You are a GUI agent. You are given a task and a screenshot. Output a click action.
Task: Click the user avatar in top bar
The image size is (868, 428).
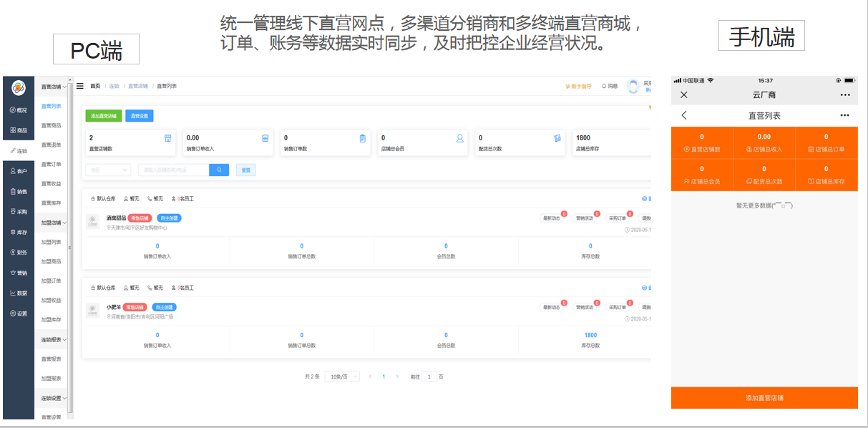tap(633, 87)
